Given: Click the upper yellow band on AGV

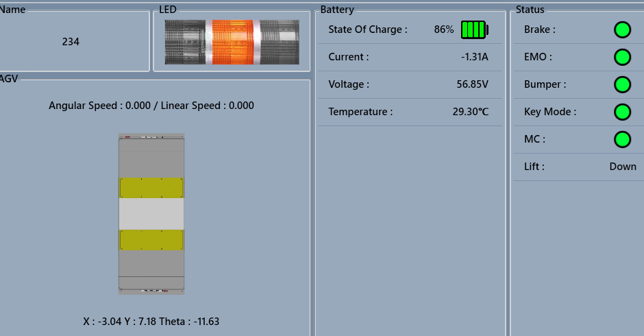Looking at the screenshot, I should [151, 188].
